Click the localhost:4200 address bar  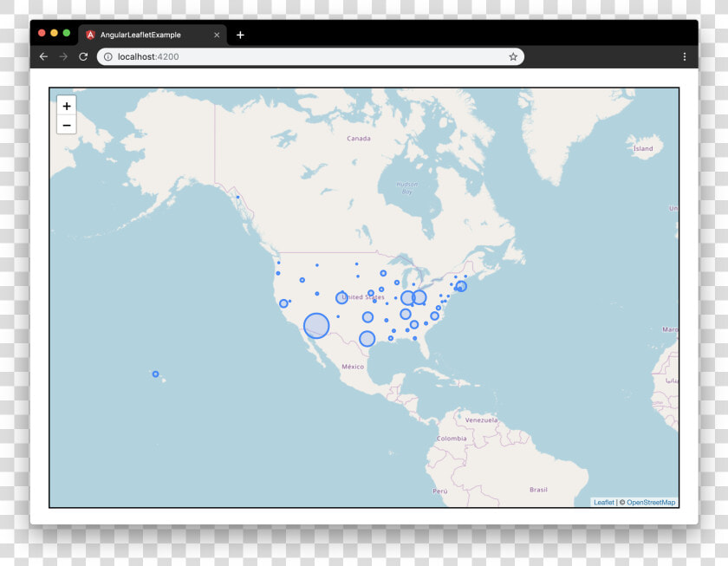(310, 56)
